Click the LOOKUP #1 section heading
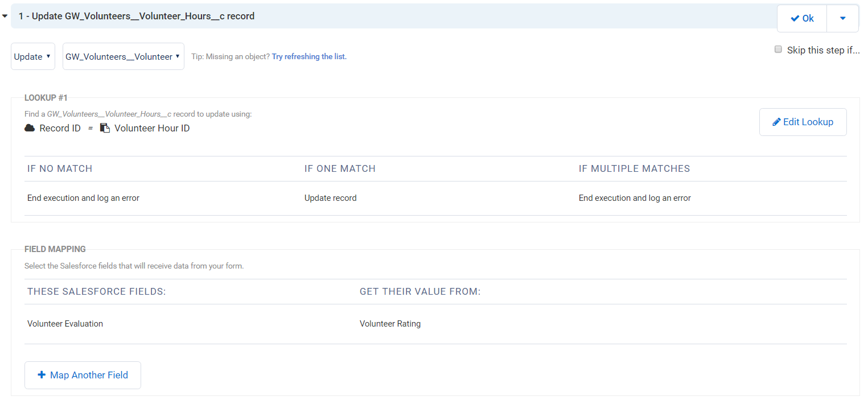Image resolution: width=868 pixels, height=400 pixels. pyautogui.click(x=46, y=98)
